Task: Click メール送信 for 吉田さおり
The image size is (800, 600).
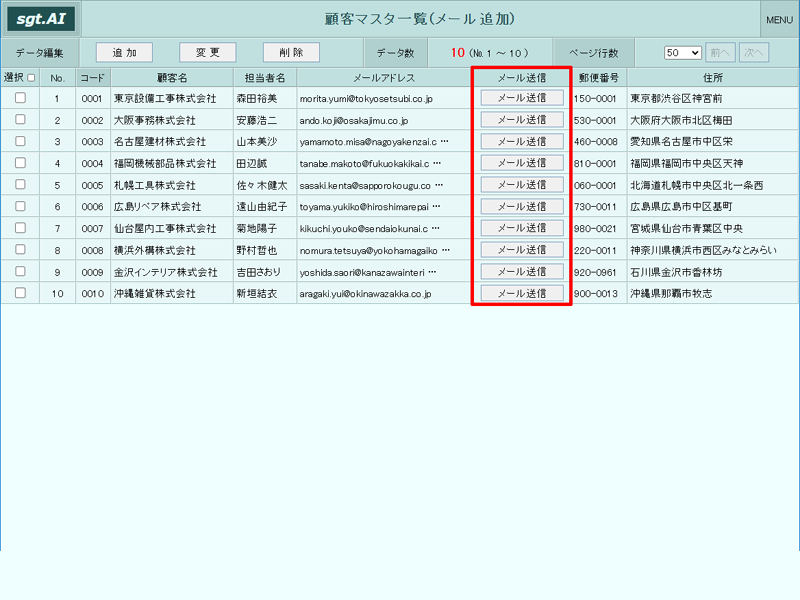Action: (522, 271)
